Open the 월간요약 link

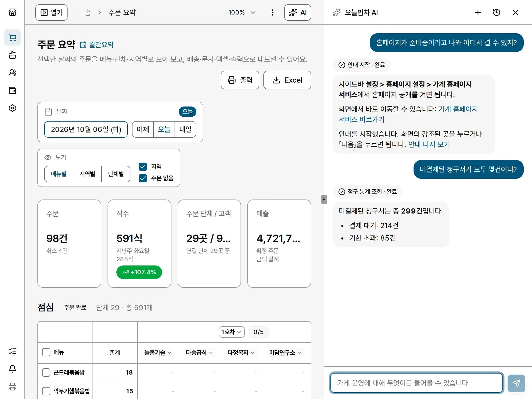click(97, 45)
